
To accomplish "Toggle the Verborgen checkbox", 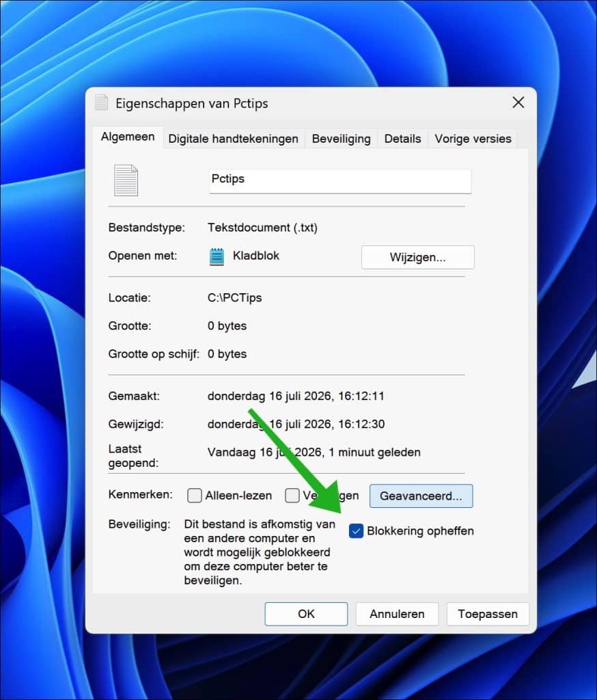I will 292,496.
